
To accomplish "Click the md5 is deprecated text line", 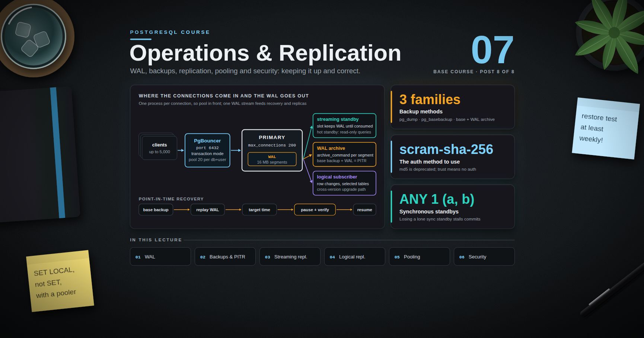I will (x=438, y=170).
